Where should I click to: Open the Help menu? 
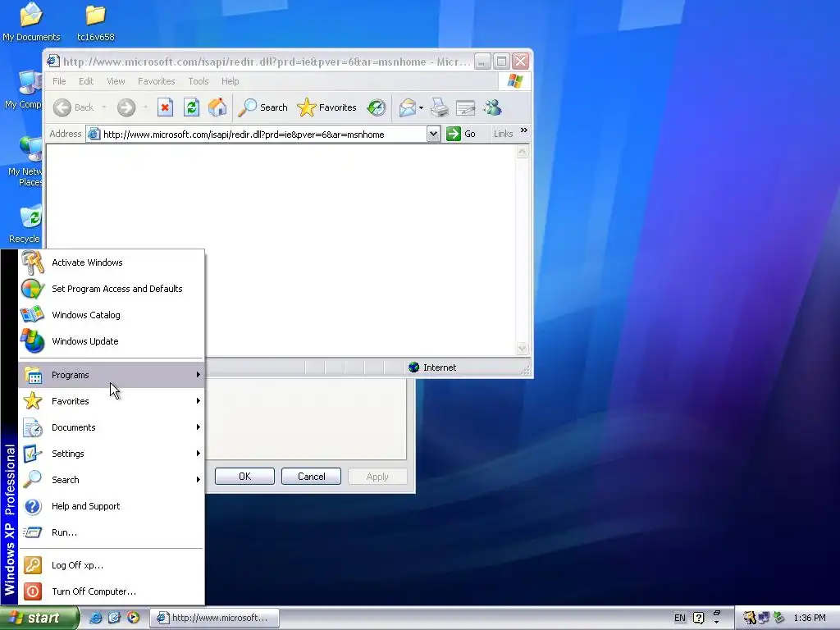tap(231, 81)
